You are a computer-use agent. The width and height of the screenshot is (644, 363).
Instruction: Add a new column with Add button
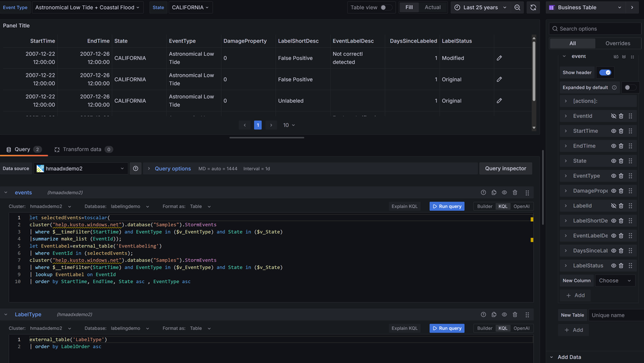click(575, 295)
